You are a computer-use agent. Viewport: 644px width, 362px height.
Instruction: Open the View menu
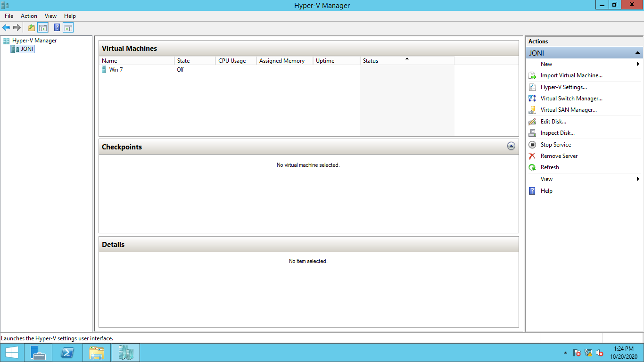click(50, 16)
